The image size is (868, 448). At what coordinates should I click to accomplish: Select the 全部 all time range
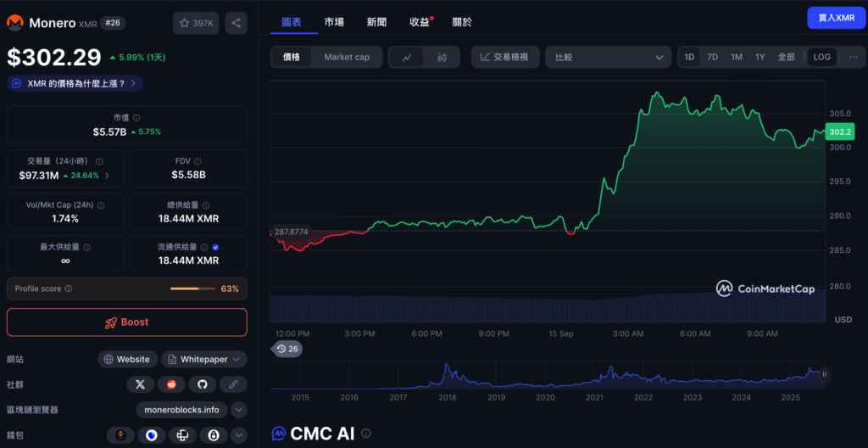[786, 57]
